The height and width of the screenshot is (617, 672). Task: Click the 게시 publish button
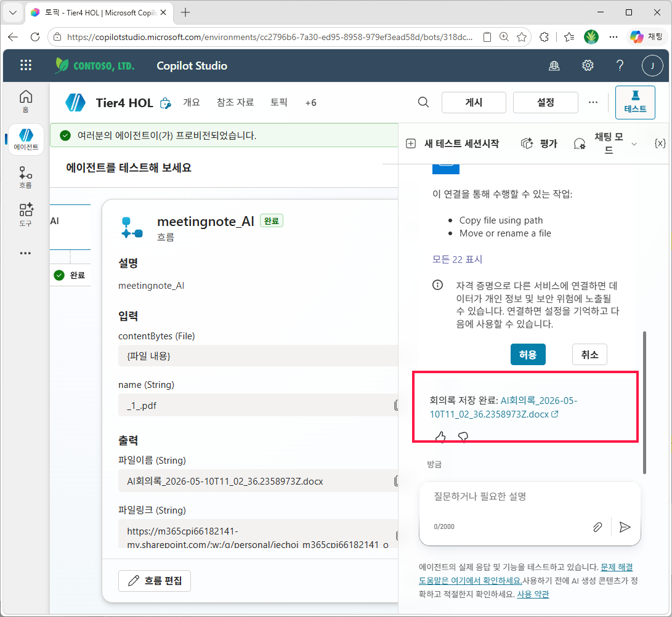[x=474, y=102]
